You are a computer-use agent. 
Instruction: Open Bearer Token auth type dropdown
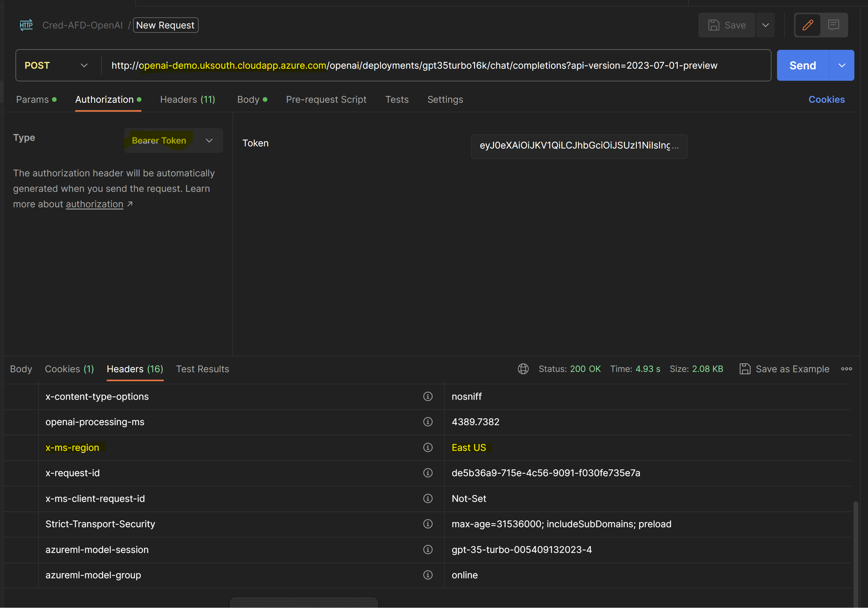click(x=173, y=140)
